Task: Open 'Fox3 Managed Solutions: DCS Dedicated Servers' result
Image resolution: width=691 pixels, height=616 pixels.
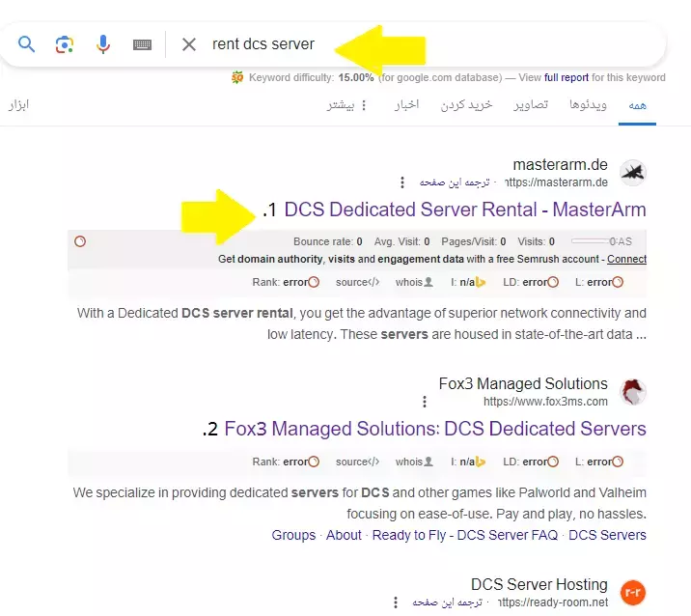Action: 435,429
